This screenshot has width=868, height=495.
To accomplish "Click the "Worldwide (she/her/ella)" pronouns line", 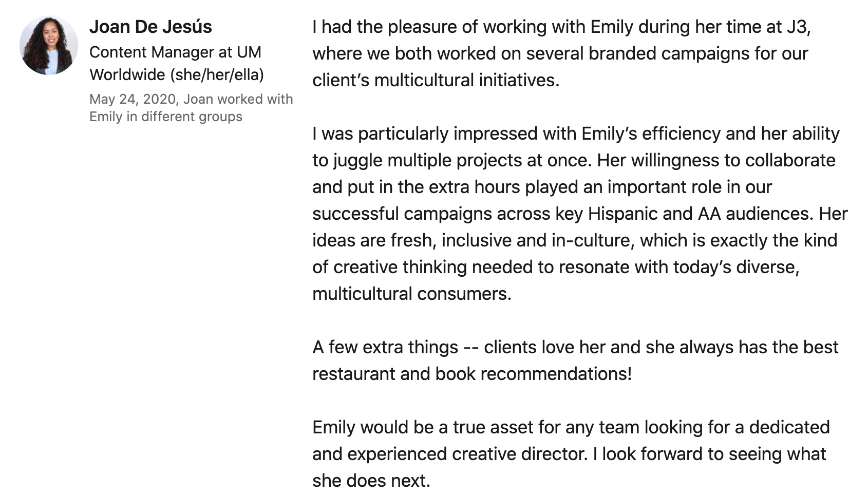I will [x=176, y=75].
